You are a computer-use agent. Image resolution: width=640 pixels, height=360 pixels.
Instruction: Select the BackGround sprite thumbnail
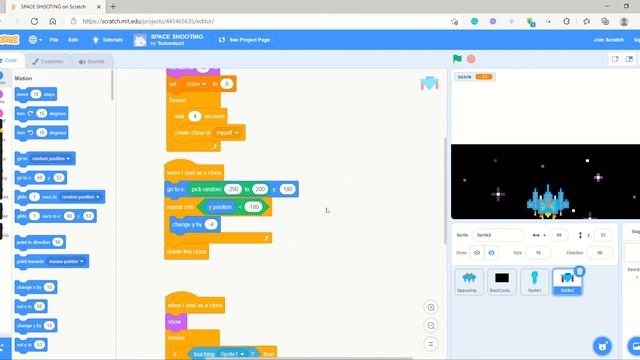tap(502, 281)
